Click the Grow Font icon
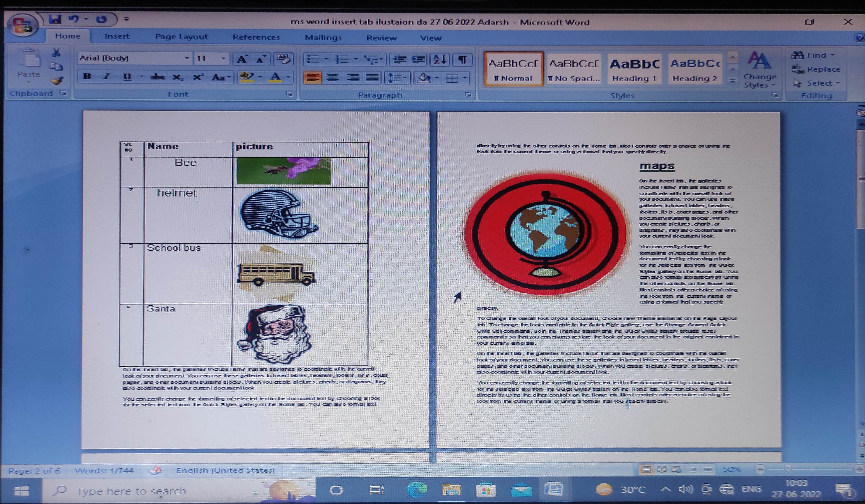The height and width of the screenshot is (504, 865). tap(242, 59)
